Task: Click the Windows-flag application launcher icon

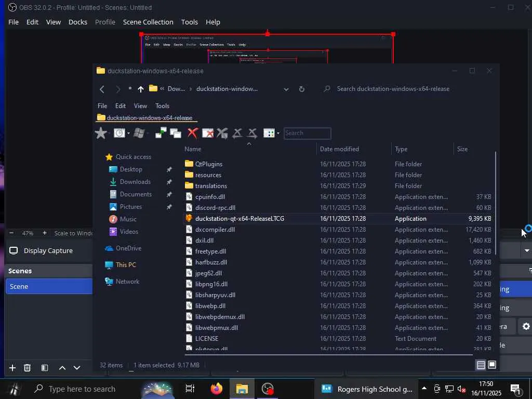Action: pyautogui.click(x=139, y=133)
